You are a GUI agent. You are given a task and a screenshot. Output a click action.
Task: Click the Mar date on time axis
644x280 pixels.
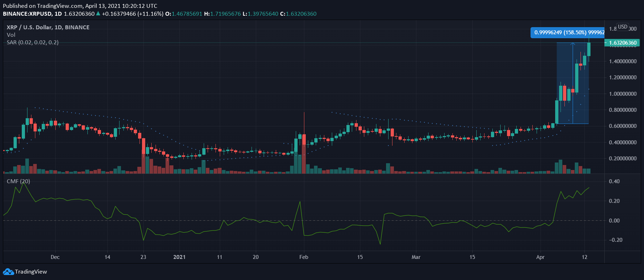[416, 257]
